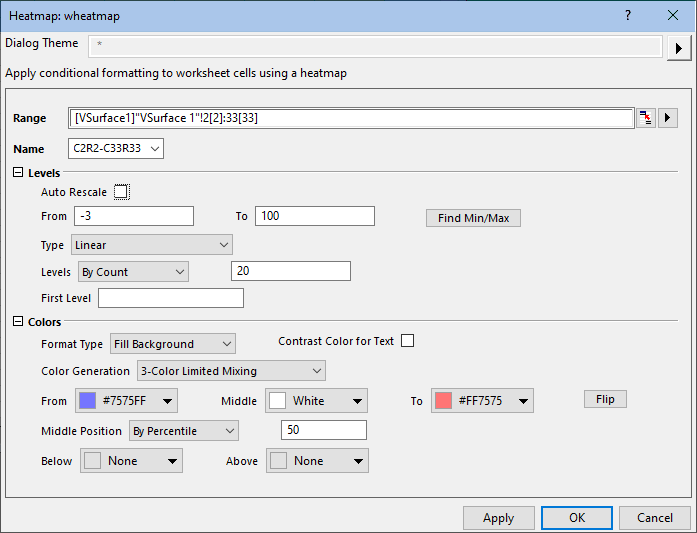Pick the From color #7575FF swatch
This screenshot has height=533, width=697.
coord(127,401)
